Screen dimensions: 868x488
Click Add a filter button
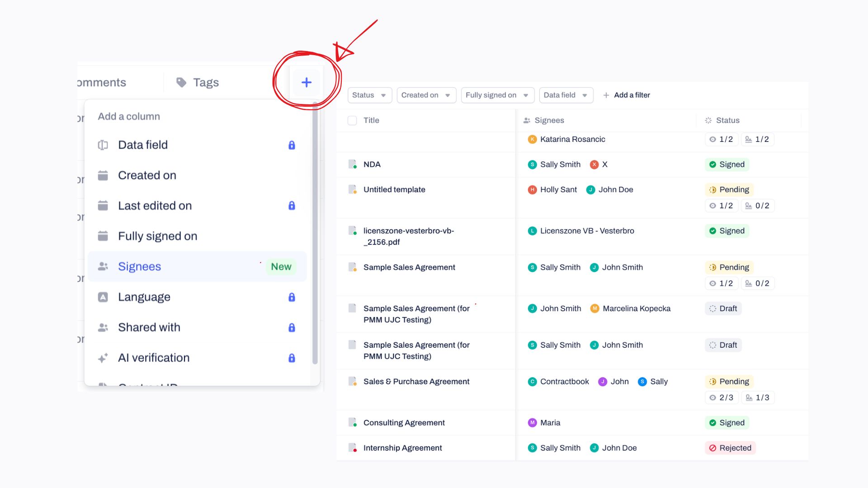pyautogui.click(x=627, y=95)
